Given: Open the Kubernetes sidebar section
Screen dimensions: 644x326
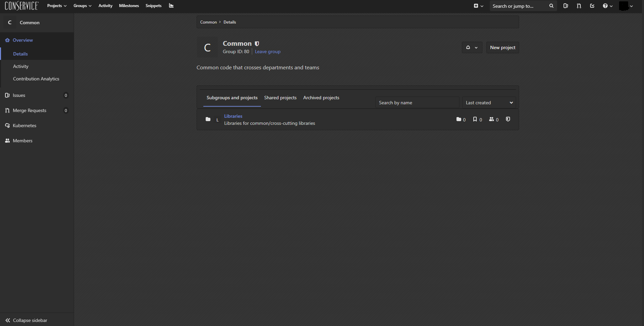Looking at the screenshot, I should [x=24, y=125].
